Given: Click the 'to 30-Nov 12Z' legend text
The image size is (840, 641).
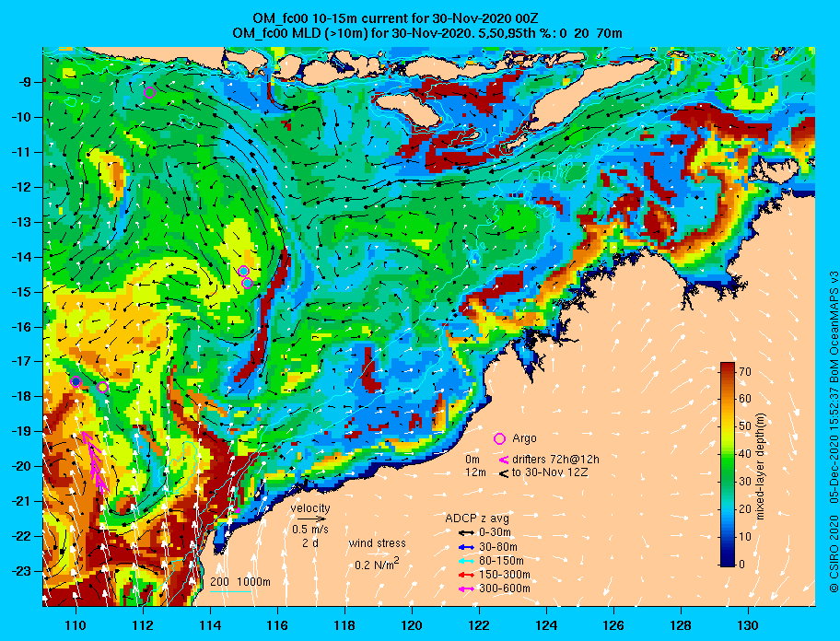Looking at the screenshot, I should pyautogui.click(x=550, y=472).
